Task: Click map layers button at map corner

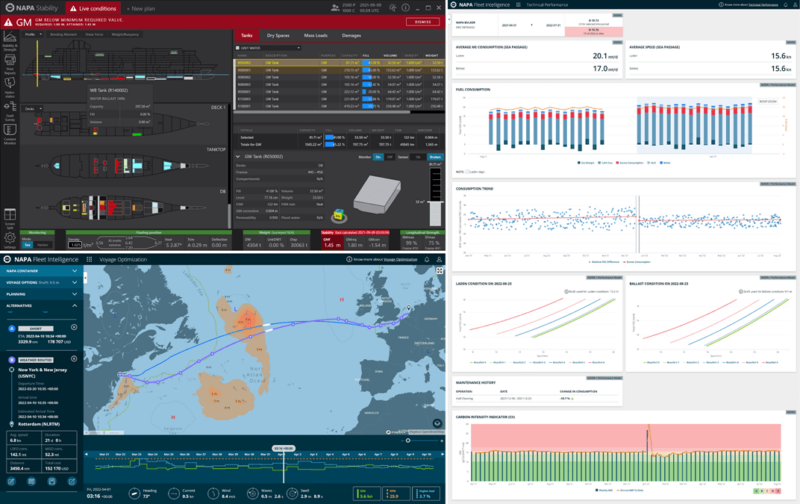Action: point(437,423)
